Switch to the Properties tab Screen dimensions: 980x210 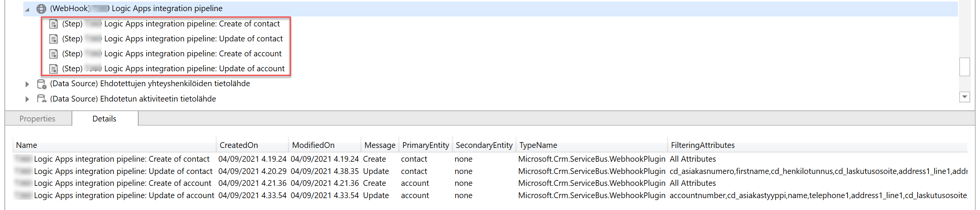(x=37, y=119)
